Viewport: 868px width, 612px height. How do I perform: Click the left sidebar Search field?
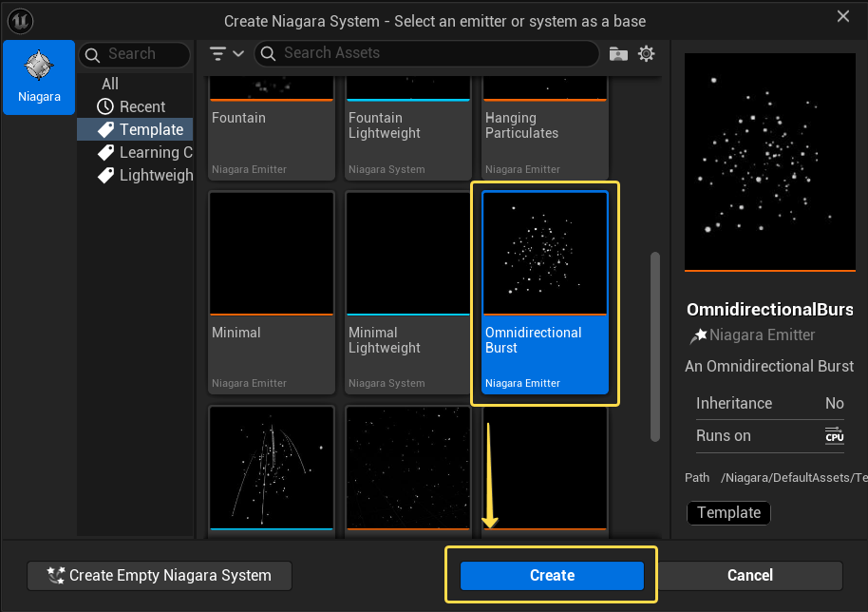click(x=135, y=54)
